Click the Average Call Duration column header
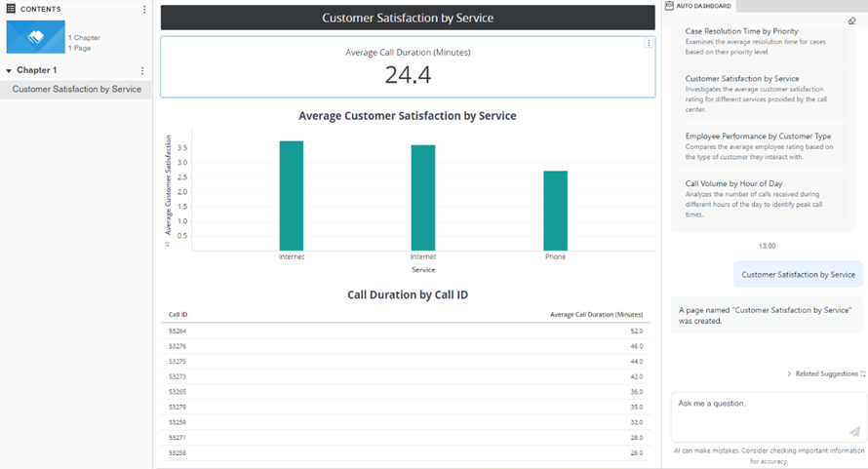The width and height of the screenshot is (868, 469). click(596, 315)
